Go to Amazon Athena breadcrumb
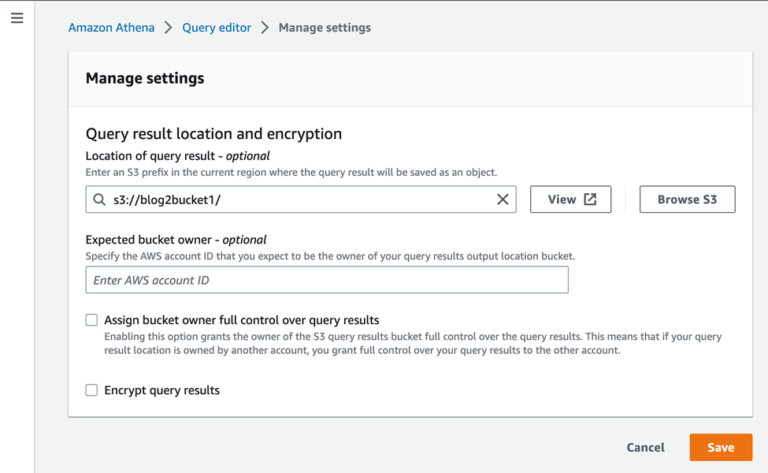 [111, 27]
